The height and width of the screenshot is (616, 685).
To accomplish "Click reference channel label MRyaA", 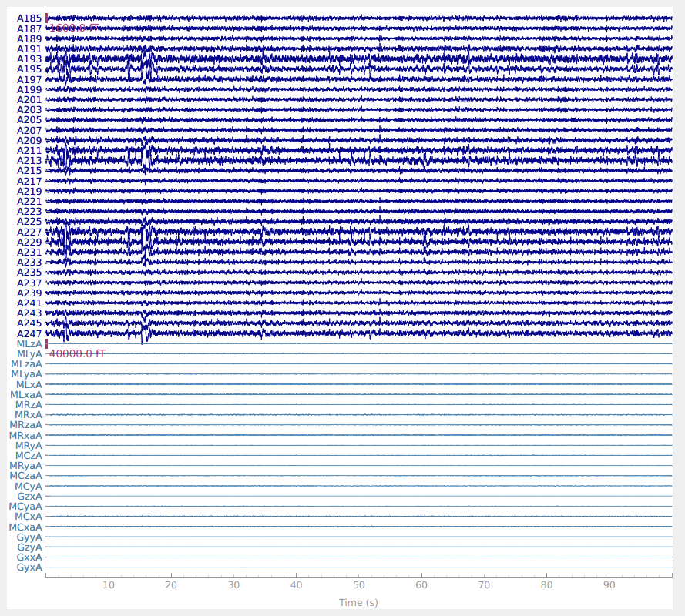I will [25, 465].
